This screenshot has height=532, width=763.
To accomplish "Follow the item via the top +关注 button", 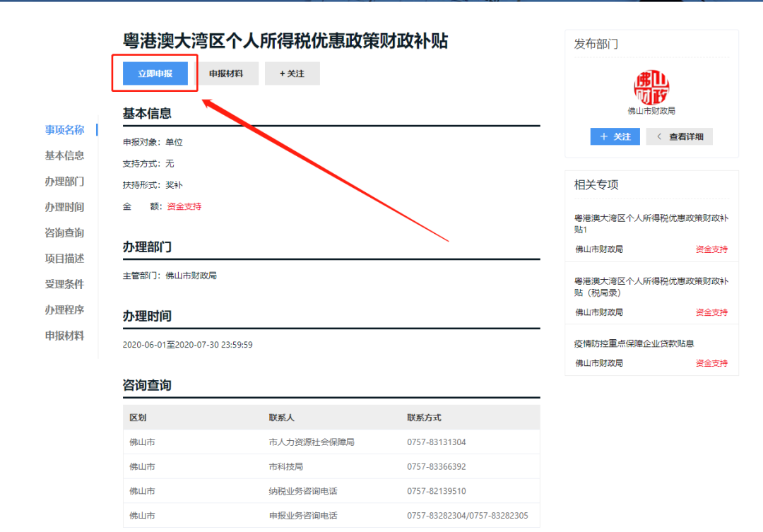I will point(292,73).
